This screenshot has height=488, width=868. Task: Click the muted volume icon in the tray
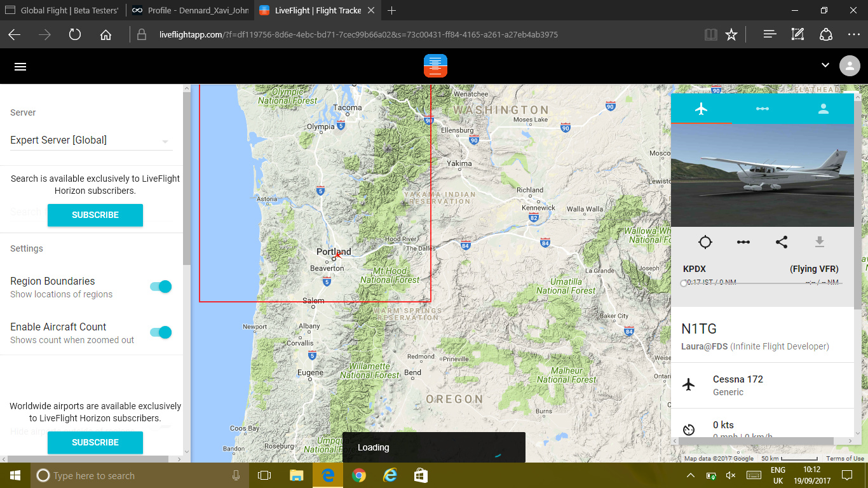pos(731,475)
